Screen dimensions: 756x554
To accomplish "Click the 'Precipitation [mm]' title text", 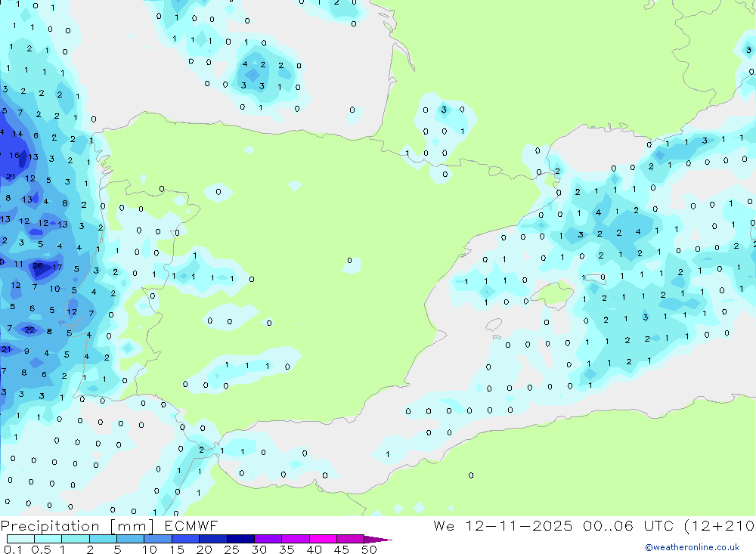I will [77, 526].
